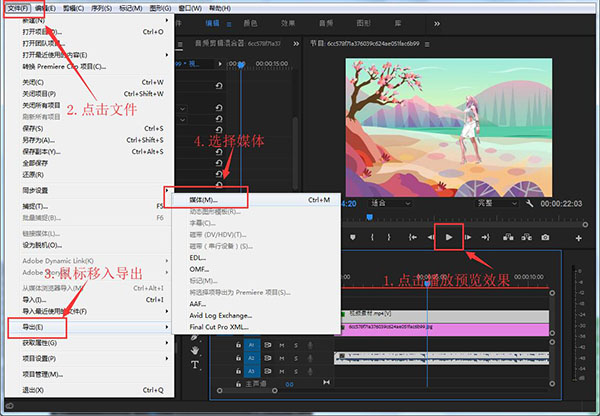The width and height of the screenshot is (600, 416).
Task: Expand 打开最近使用的内容(E) submenu
Action: (167, 55)
